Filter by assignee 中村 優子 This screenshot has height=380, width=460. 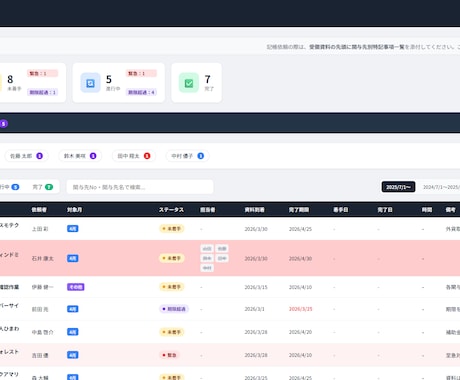tap(187, 156)
